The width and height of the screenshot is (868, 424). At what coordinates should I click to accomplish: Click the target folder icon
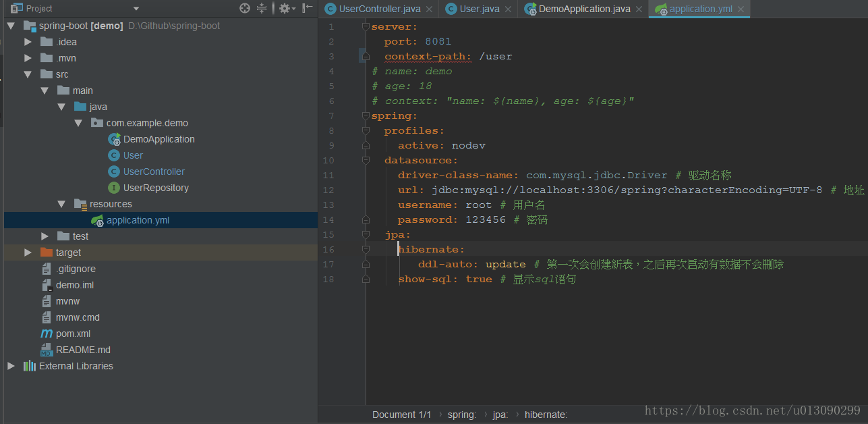click(47, 253)
